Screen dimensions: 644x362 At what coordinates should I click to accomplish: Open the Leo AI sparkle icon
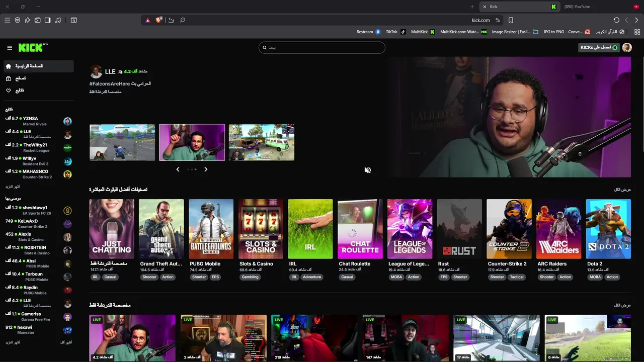tap(27, 20)
